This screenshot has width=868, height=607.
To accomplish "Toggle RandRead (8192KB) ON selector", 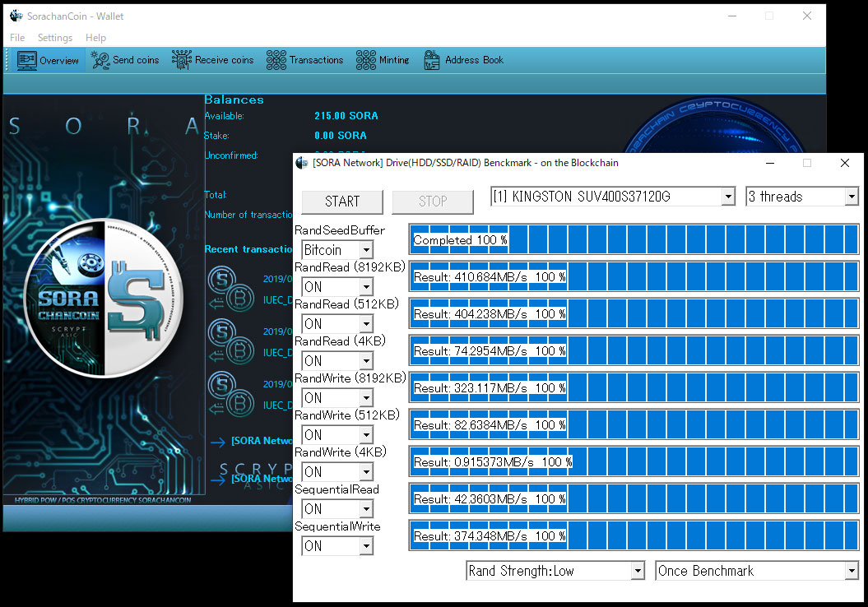I will click(337, 286).
